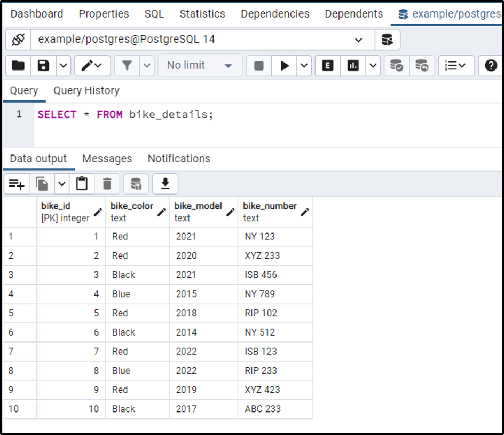Click the Dependencies menu item
This screenshot has height=435, width=504.
coord(275,14)
